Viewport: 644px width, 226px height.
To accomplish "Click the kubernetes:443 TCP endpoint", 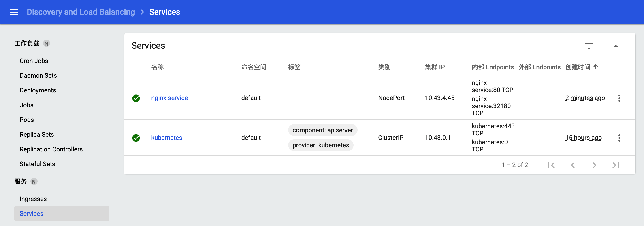I will (x=493, y=130).
